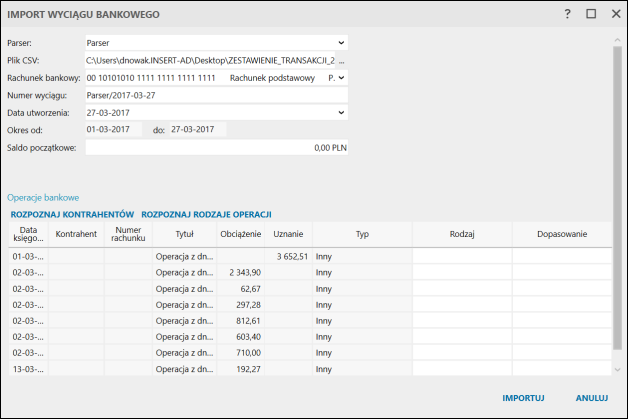Viewport: 628px width, 419px height.
Task: Expand the Rachunek bankowy dropdown
Action: click(341, 78)
